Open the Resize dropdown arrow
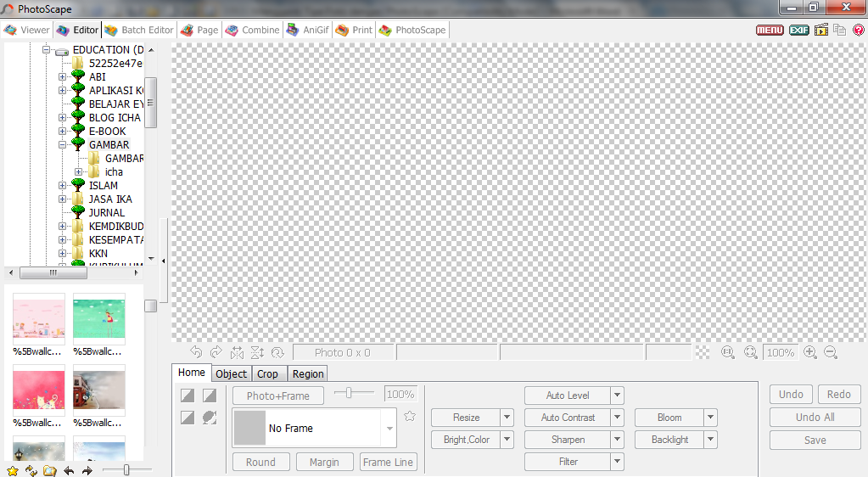Image resolution: width=868 pixels, height=477 pixels. (507, 418)
